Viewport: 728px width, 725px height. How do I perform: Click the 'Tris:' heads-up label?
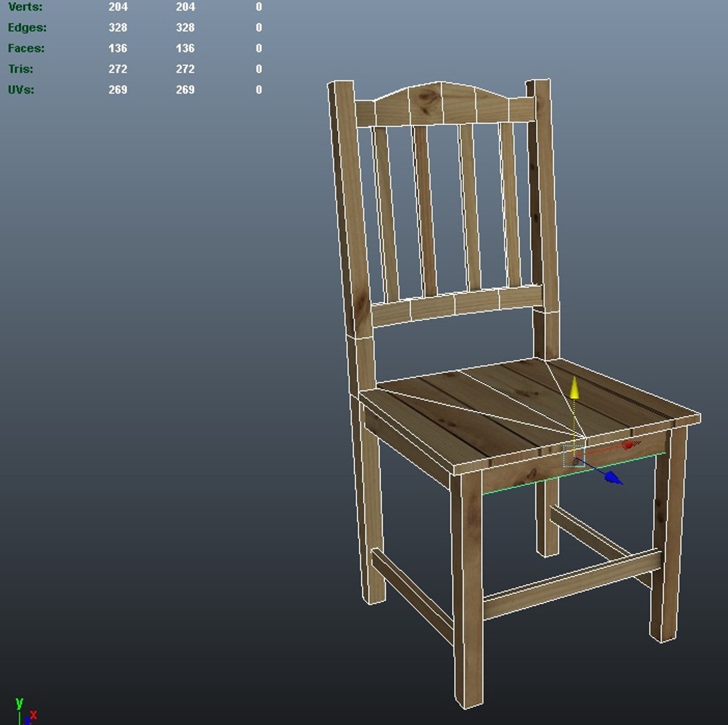[x=21, y=68]
